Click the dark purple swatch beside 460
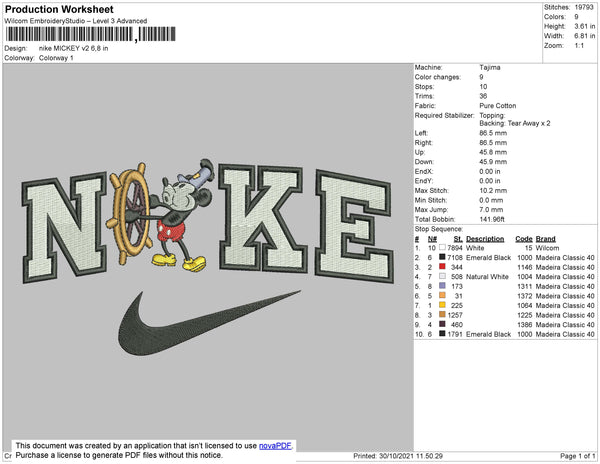The image size is (600, 464). 442,324
